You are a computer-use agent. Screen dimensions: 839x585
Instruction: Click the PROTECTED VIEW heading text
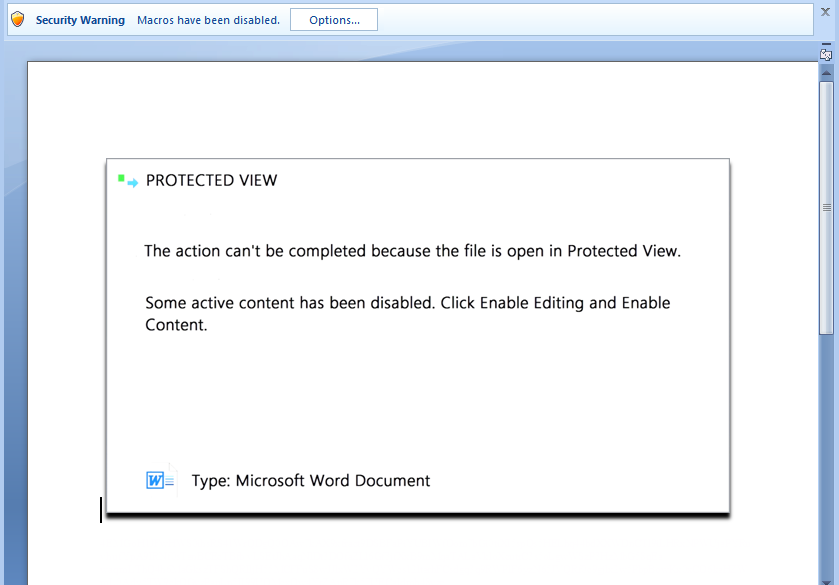211,181
